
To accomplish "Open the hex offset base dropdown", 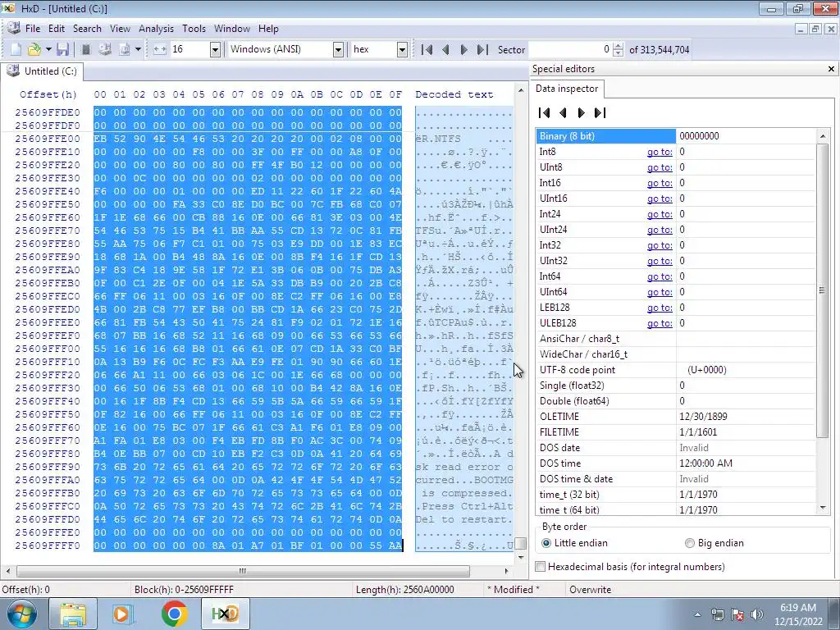I will [x=402, y=50].
